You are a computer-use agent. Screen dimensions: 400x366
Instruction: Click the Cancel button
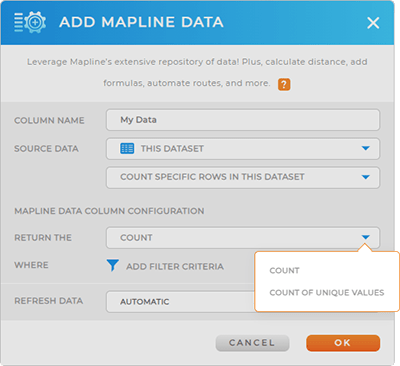252,343
